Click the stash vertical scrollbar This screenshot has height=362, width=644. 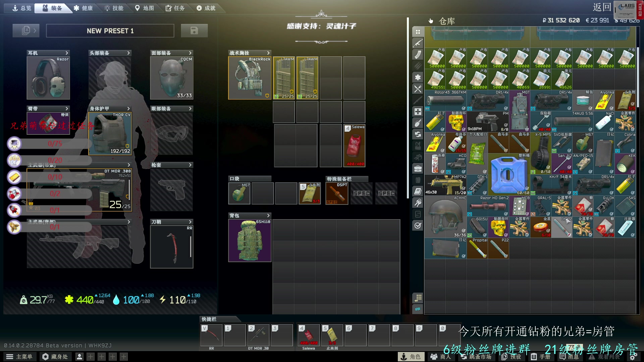point(638,77)
